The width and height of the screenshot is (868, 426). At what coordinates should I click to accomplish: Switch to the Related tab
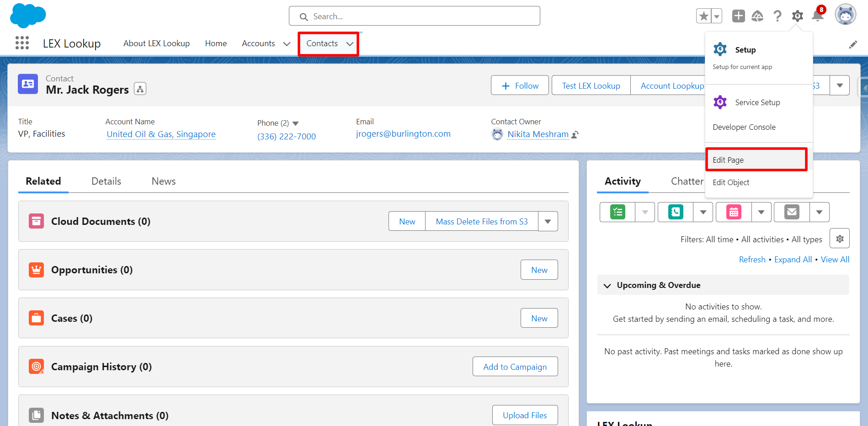pyautogui.click(x=43, y=181)
